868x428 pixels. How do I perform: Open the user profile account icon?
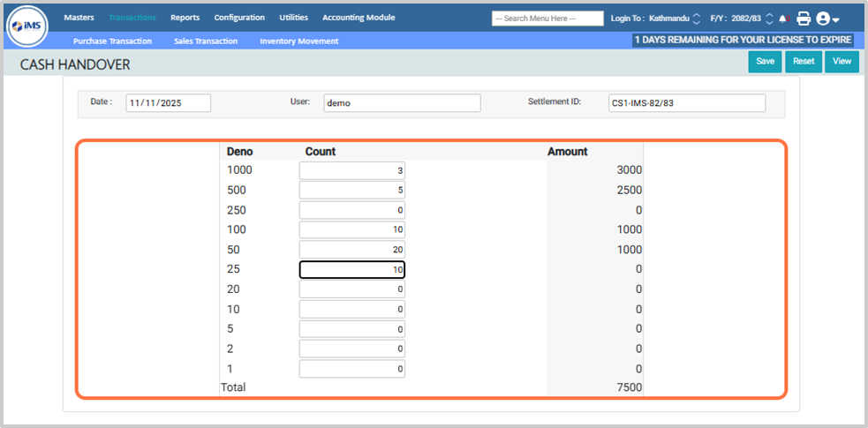click(826, 19)
